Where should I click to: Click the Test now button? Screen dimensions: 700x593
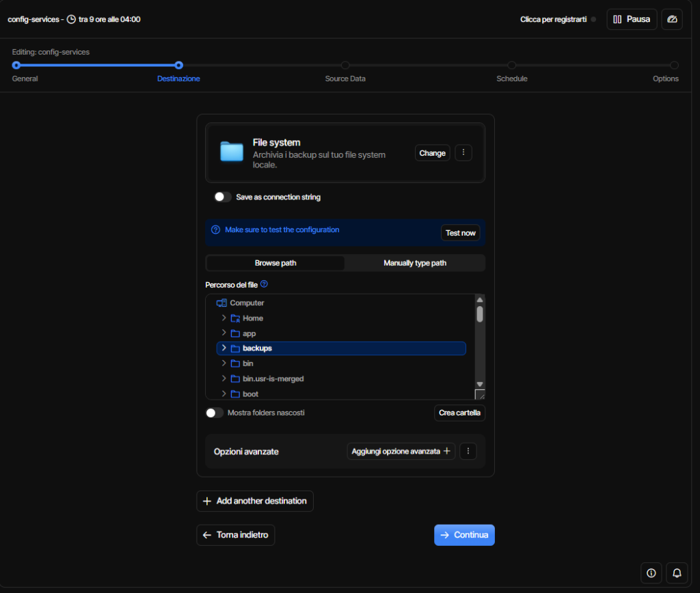[x=460, y=233]
